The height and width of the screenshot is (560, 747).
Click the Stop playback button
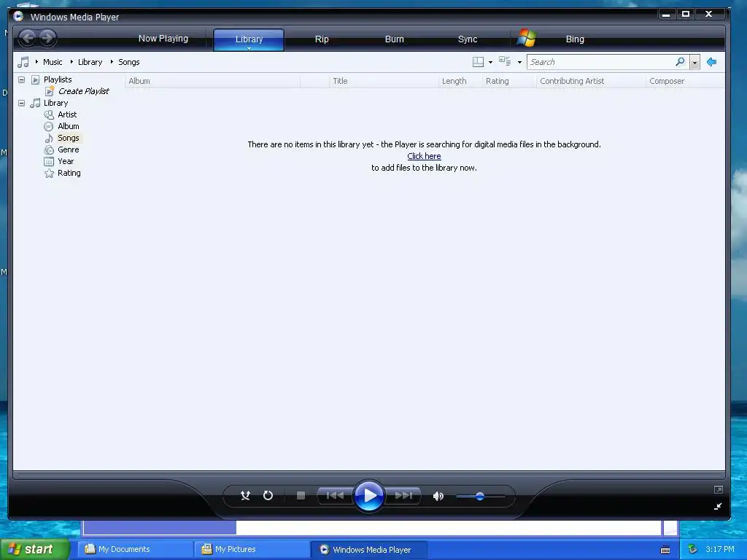301,496
